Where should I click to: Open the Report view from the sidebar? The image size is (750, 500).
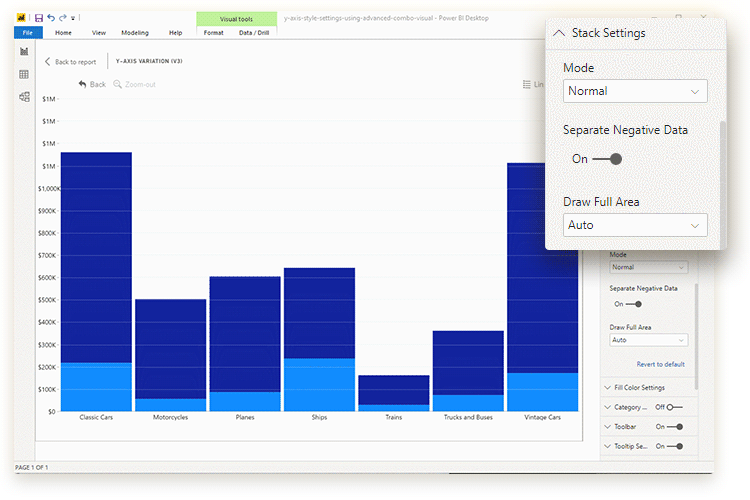tap(24, 52)
